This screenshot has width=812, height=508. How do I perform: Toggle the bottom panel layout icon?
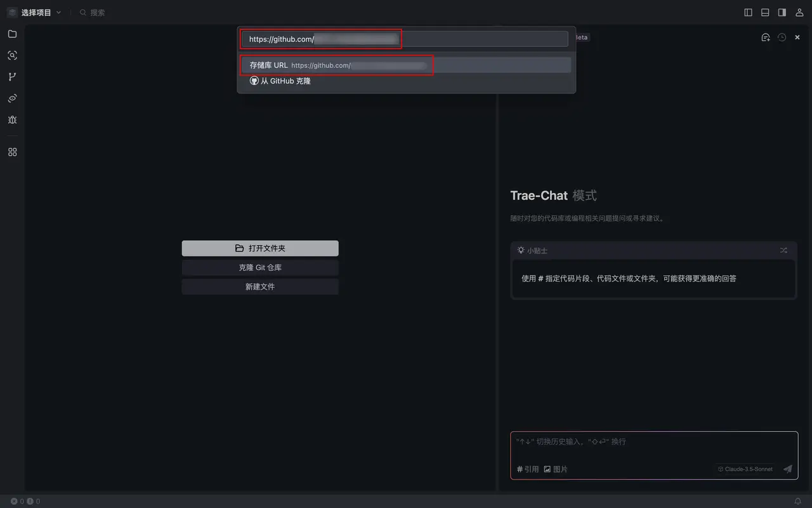pos(766,12)
